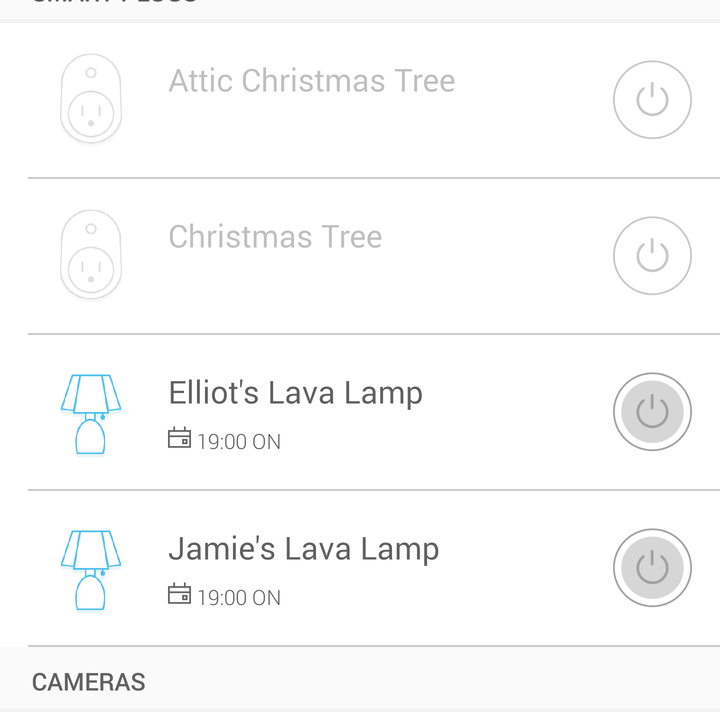720x720 pixels.
Task: Tap schedule calendar icon under Jamie's Lava Lamp
Action: point(179,594)
